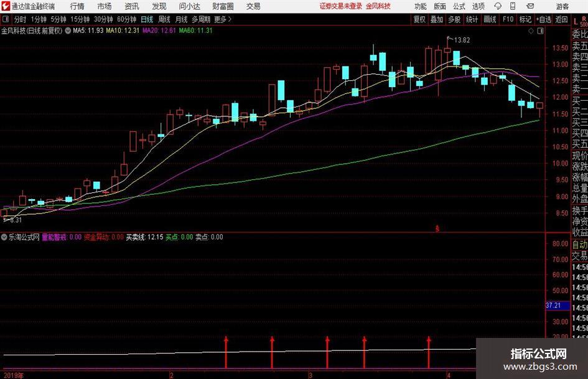
Task: Open the 资讯 menu
Action: pos(132,6)
